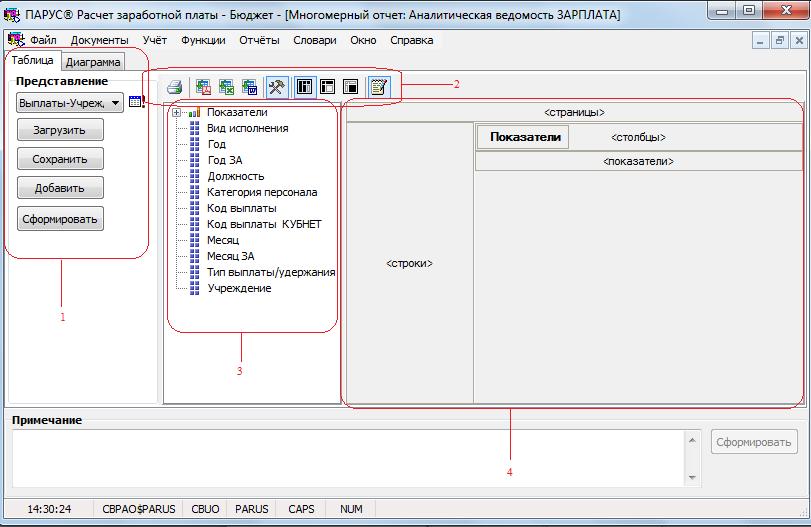The width and height of the screenshot is (811, 527).
Task: Open the Справка menu
Action: coord(412,40)
